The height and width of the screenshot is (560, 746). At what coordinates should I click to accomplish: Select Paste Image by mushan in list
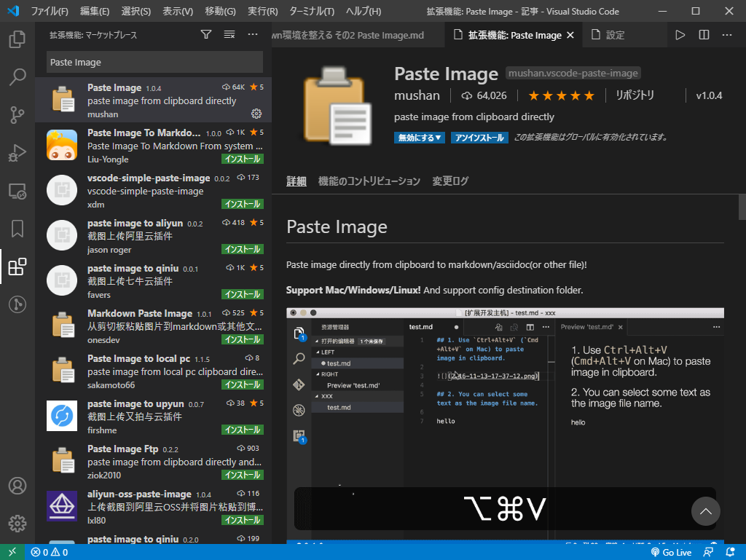click(x=153, y=100)
